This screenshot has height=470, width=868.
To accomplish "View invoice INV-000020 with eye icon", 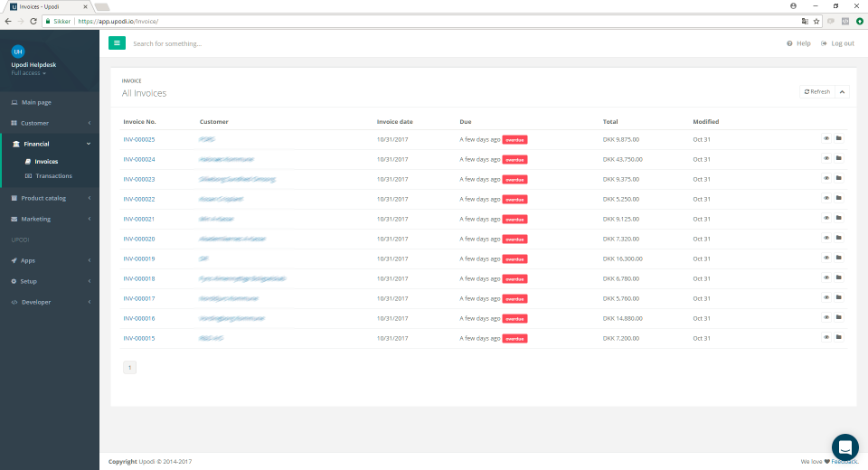I will tap(826, 239).
